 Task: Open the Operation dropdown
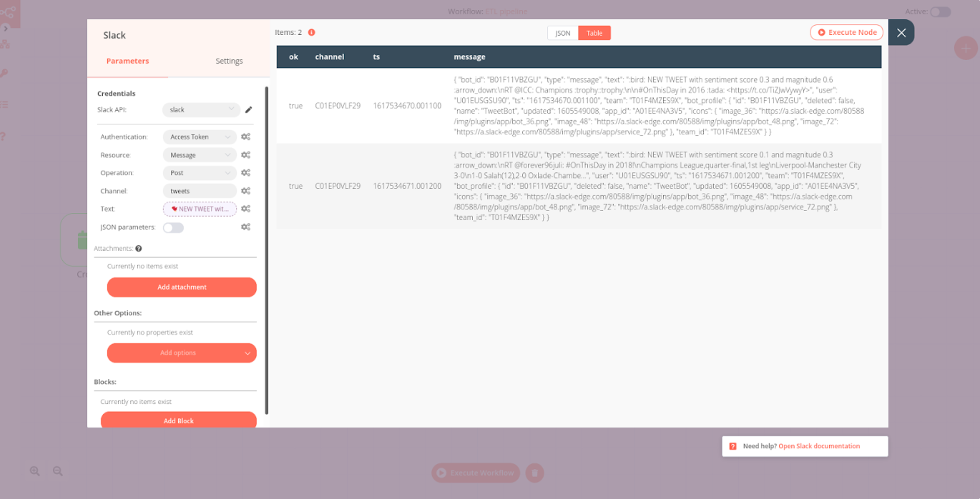(x=199, y=172)
